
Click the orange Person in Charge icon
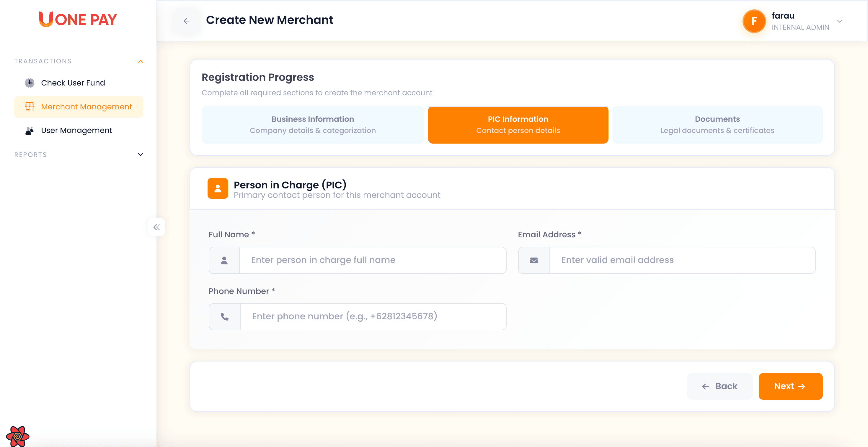coord(218,188)
